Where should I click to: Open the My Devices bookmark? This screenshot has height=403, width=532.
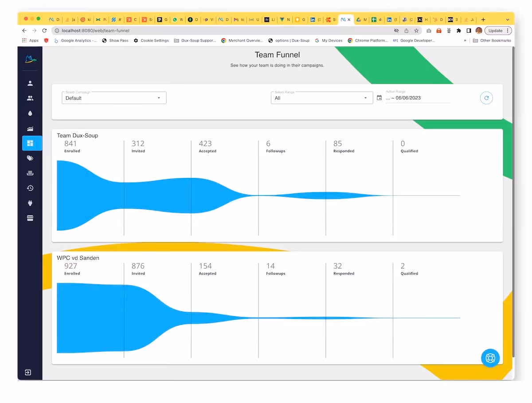[329, 40]
